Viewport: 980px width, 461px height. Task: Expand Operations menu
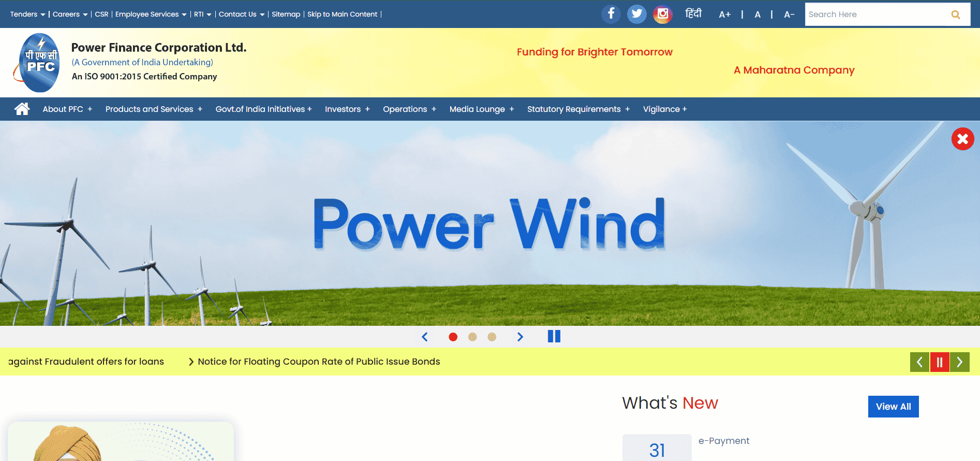409,109
